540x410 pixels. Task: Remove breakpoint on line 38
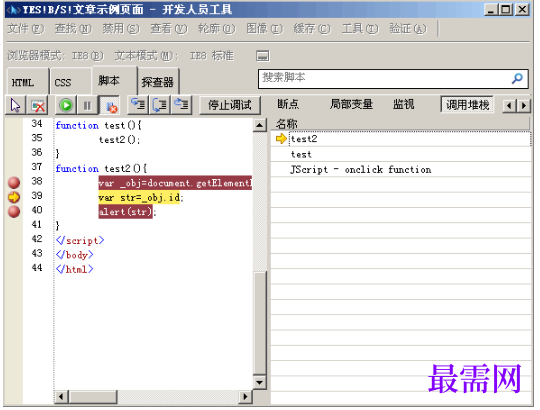pyautogui.click(x=14, y=182)
